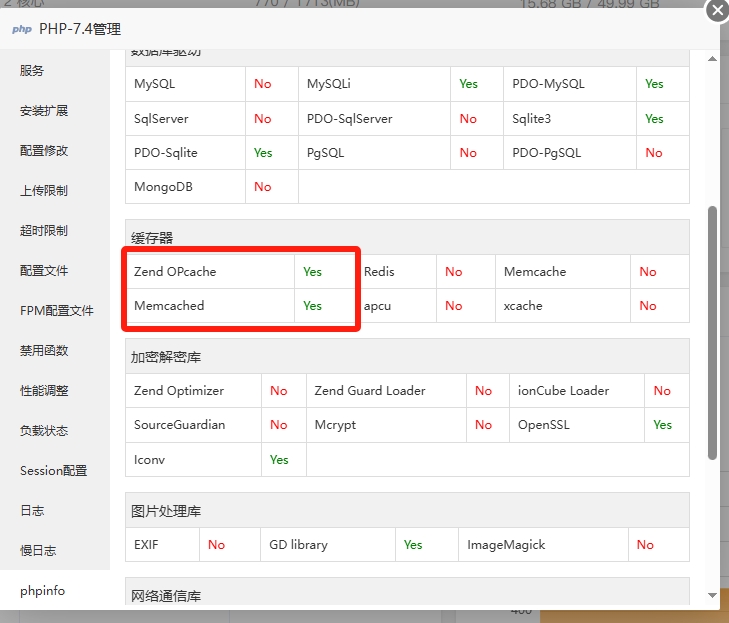The width and height of the screenshot is (729, 623).
Task: Open the 服务 sidebar tab
Action: point(32,71)
